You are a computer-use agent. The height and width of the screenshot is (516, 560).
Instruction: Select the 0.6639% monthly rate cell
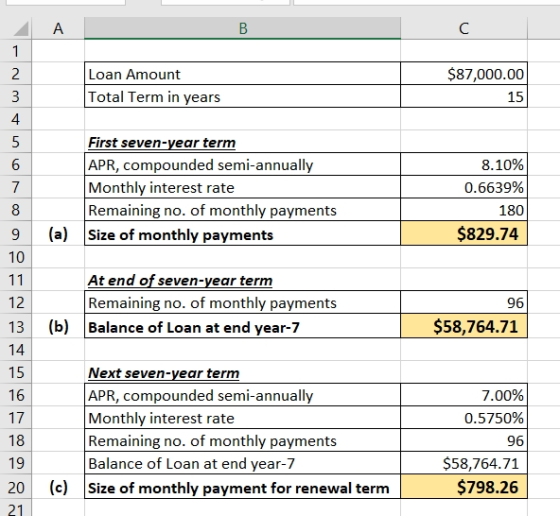pyautogui.click(x=464, y=187)
